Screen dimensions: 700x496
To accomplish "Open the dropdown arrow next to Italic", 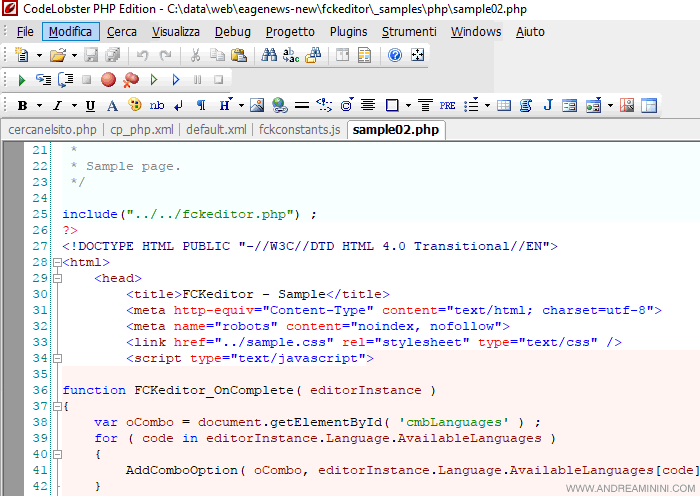I will click(74, 106).
